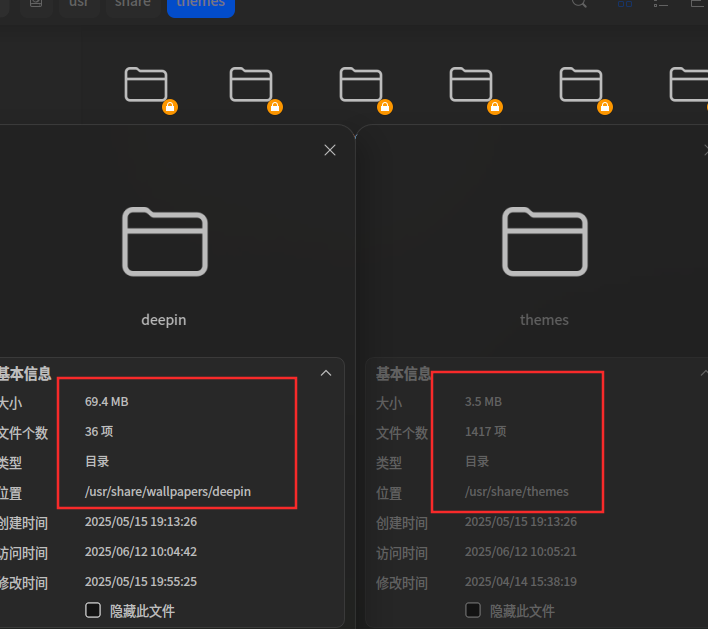Image resolution: width=708 pixels, height=629 pixels.
Task: Click the 'deepin' folder name label
Action: click(x=164, y=320)
